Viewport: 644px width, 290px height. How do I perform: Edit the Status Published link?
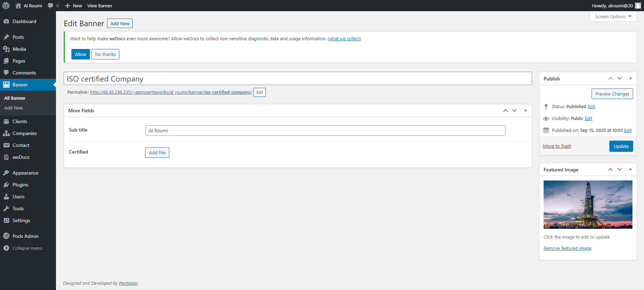592,107
